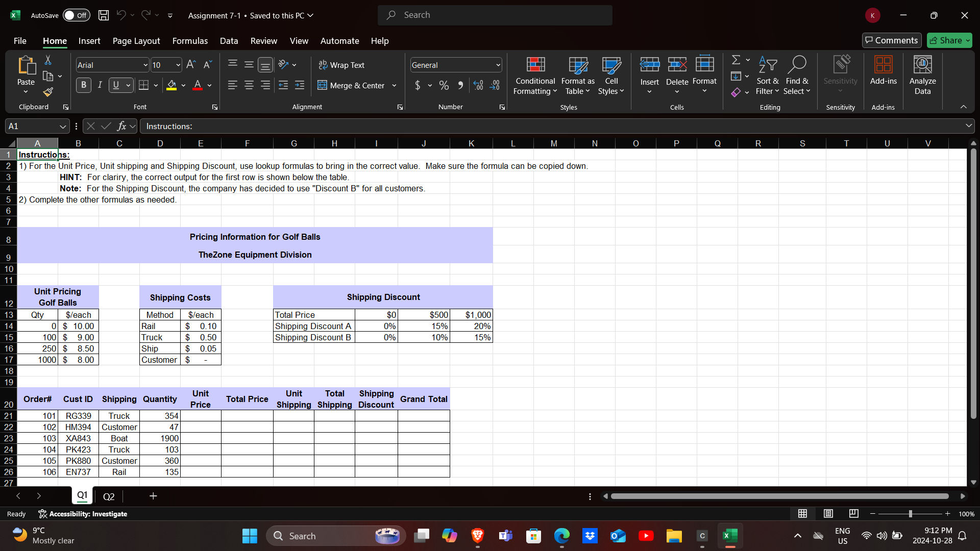980x551 pixels.
Task: Expand the Name Box dropdown arrow
Action: tap(62, 127)
